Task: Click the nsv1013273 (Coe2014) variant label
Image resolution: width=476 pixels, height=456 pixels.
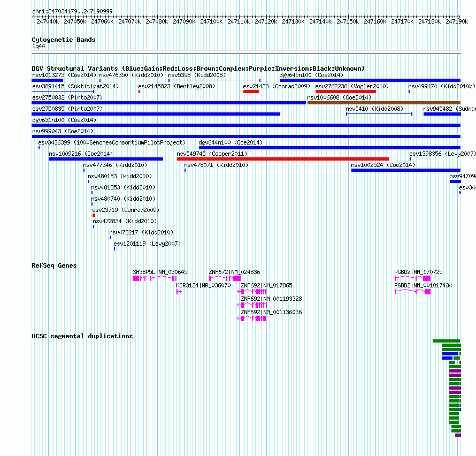Action: [64, 75]
